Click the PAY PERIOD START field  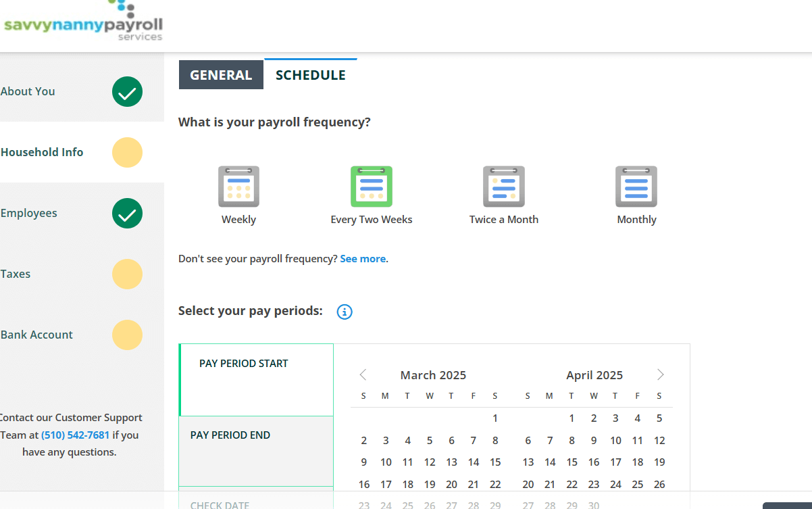point(256,379)
